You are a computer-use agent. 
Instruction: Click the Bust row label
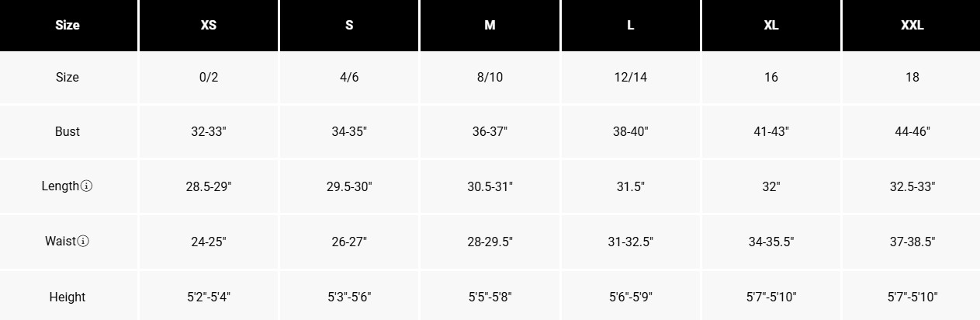68,131
